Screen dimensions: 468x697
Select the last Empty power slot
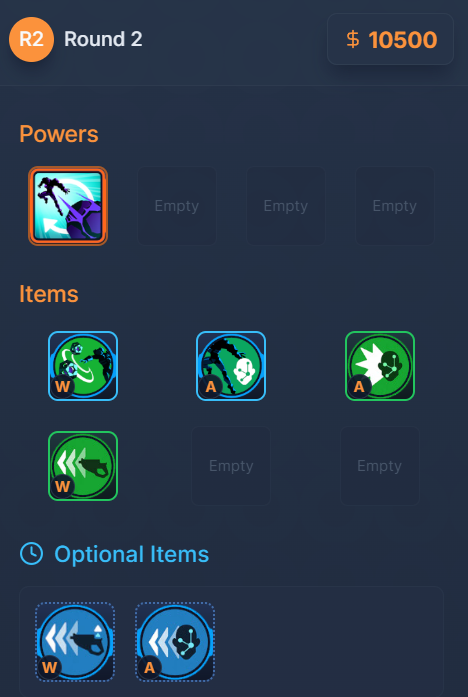click(395, 206)
